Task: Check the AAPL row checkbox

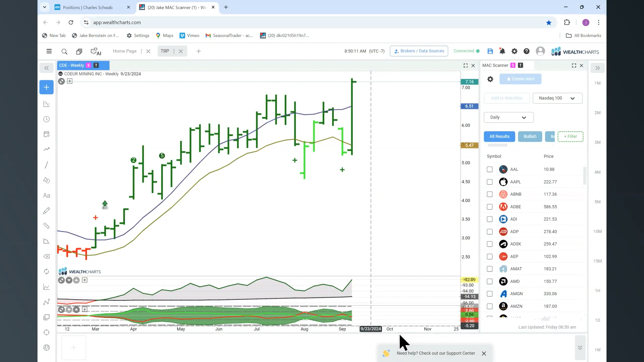Action: pyautogui.click(x=490, y=182)
